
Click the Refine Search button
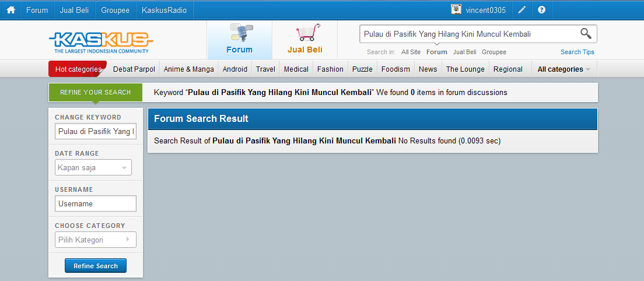[96, 266]
